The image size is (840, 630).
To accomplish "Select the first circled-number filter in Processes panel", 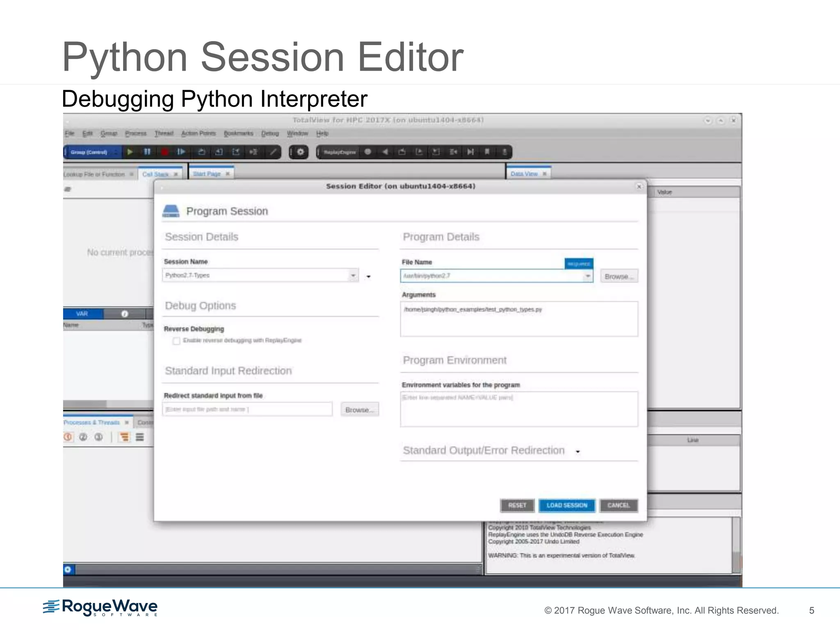I will [68, 437].
